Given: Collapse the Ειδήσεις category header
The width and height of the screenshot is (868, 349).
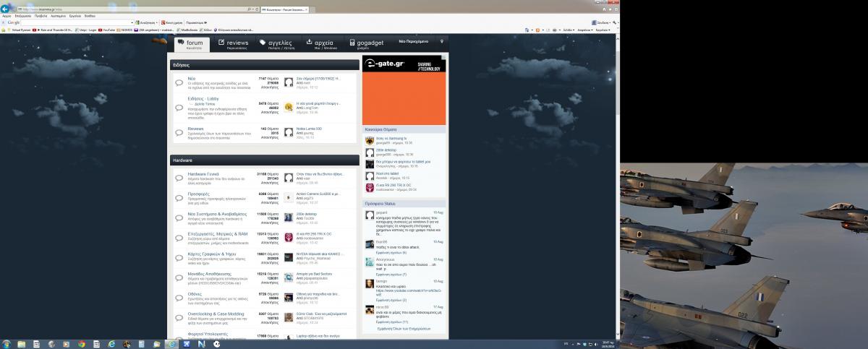Looking at the screenshot, I should pos(264,64).
